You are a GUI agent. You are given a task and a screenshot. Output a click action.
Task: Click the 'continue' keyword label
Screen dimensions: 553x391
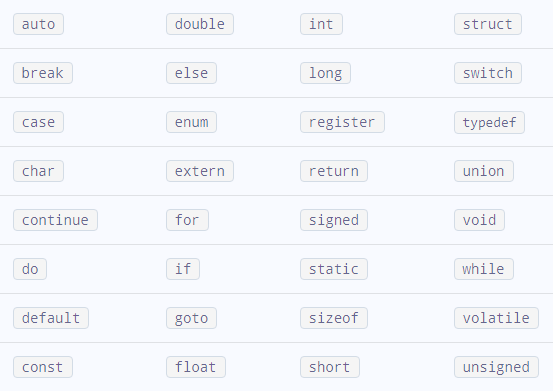coord(55,220)
